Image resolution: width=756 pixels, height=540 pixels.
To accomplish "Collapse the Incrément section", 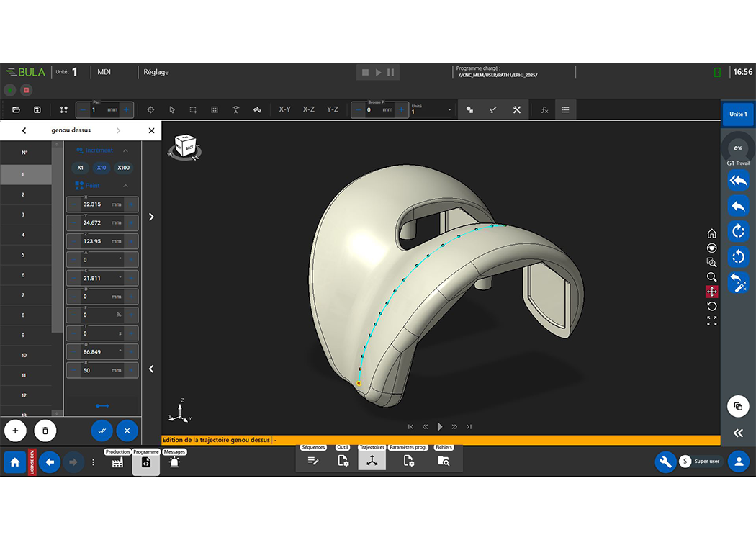I will 125,150.
